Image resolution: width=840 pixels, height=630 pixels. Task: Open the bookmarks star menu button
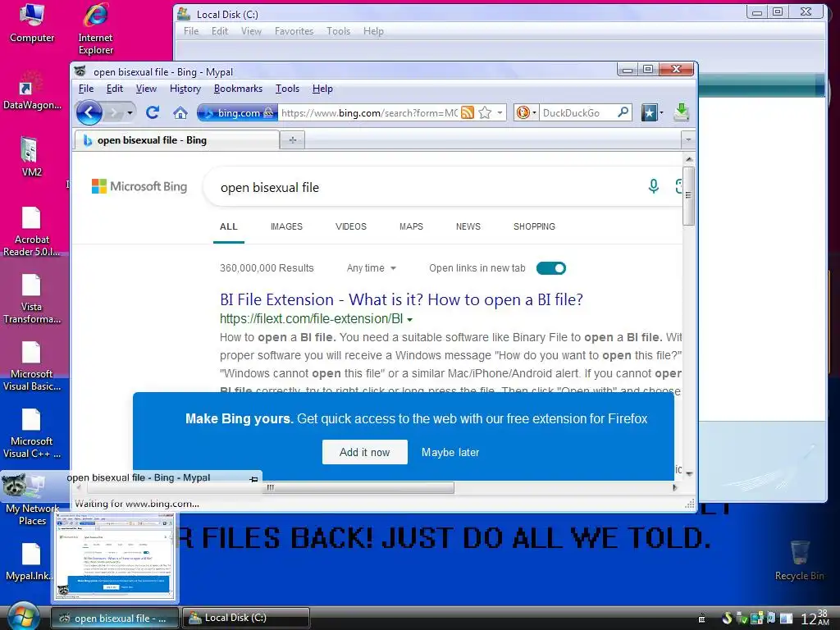(652, 112)
